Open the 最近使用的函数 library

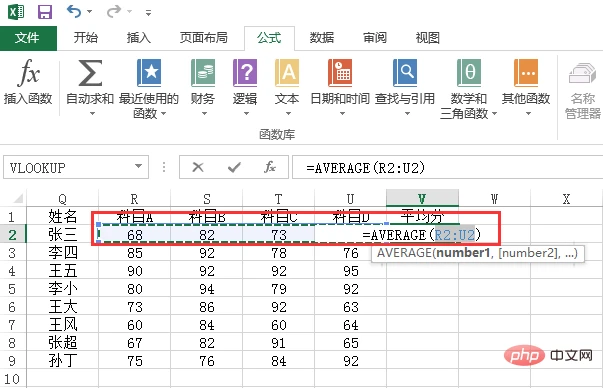pyautogui.click(x=149, y=88)
